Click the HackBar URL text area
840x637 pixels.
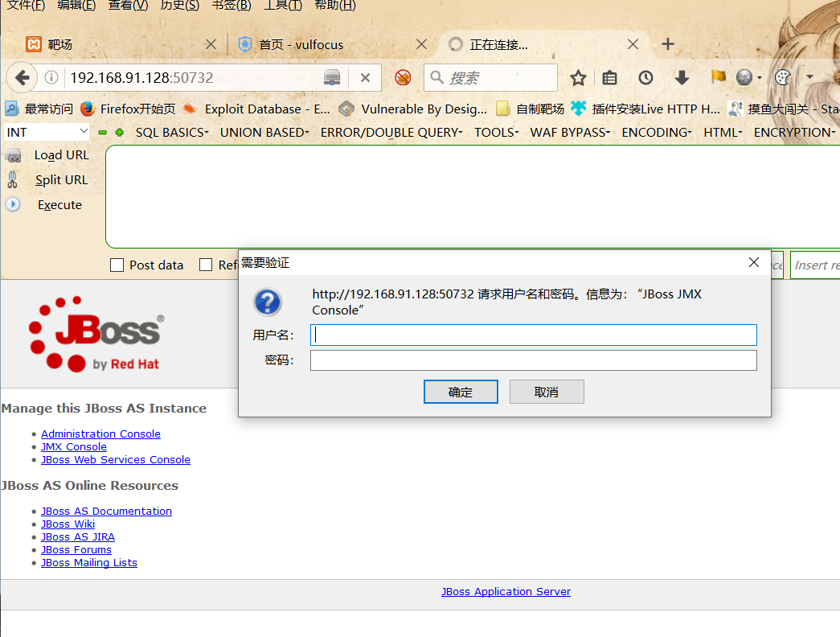pyautogui.click(x=473, y=196)
